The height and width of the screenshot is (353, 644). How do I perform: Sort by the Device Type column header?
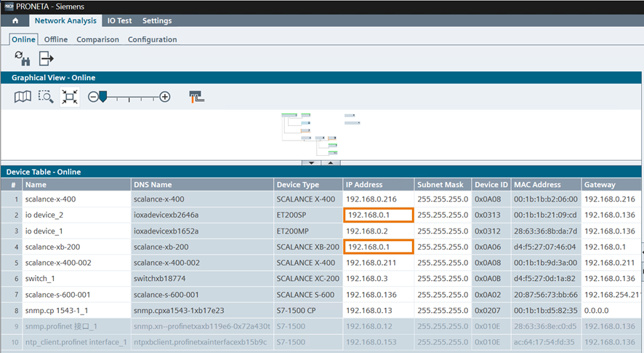(x=308, y=185)
